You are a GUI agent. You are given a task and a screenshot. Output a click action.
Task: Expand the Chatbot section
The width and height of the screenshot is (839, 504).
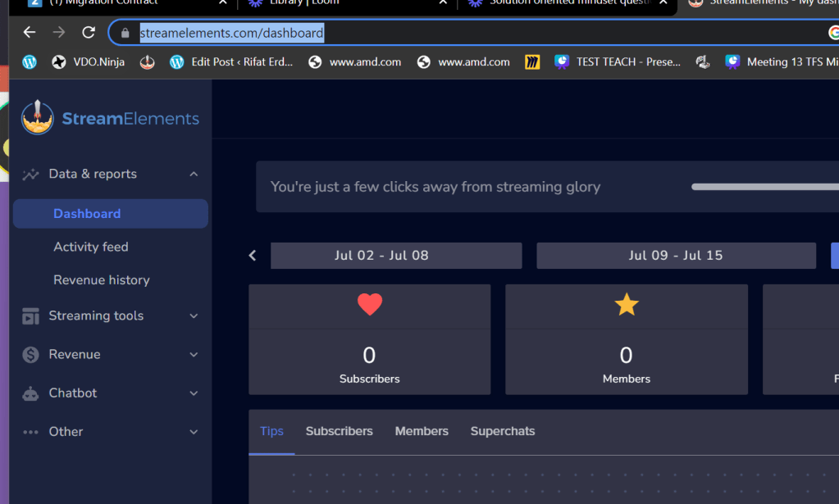coord(194,393)
